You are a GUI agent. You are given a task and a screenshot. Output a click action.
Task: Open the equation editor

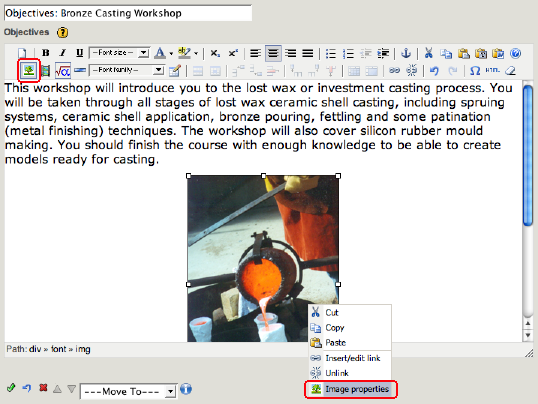63,71
